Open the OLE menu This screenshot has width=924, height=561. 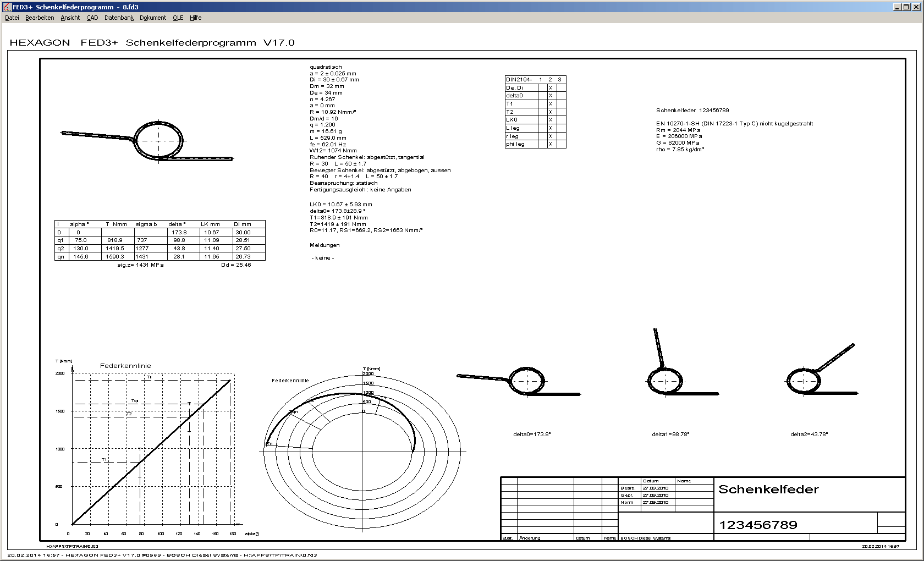(x=178, y=18)
